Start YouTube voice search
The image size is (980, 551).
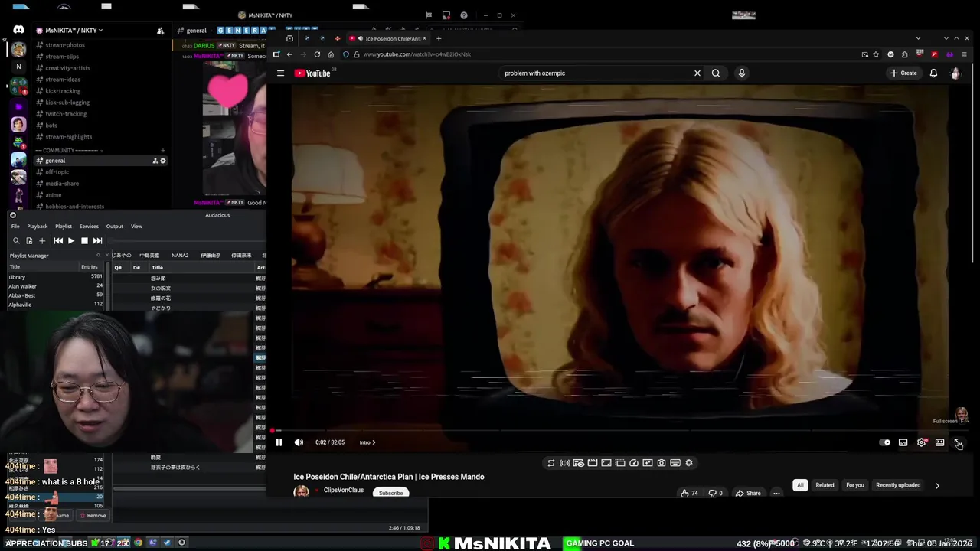pyautogui.click(x=741, y=73)
